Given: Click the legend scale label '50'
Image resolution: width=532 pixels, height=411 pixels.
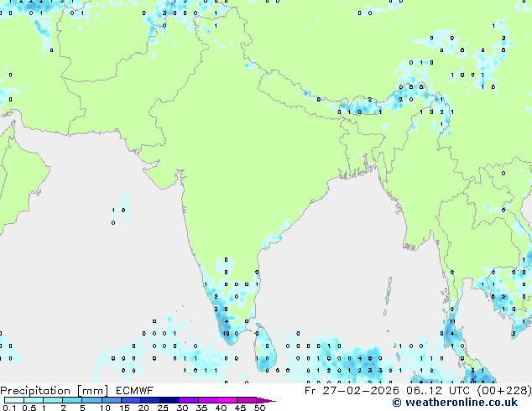Looking at the screenshot, I should [260, 408].
